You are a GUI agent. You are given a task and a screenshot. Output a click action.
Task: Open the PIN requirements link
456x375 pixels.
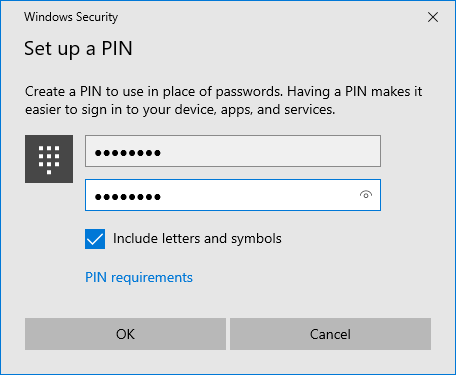coord(139,277)
